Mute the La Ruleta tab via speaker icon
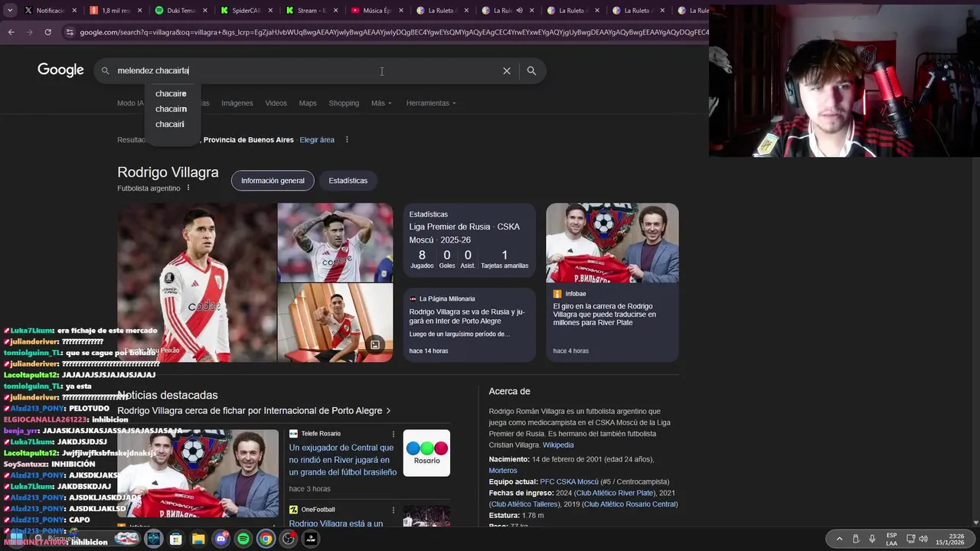 [520, 11]
